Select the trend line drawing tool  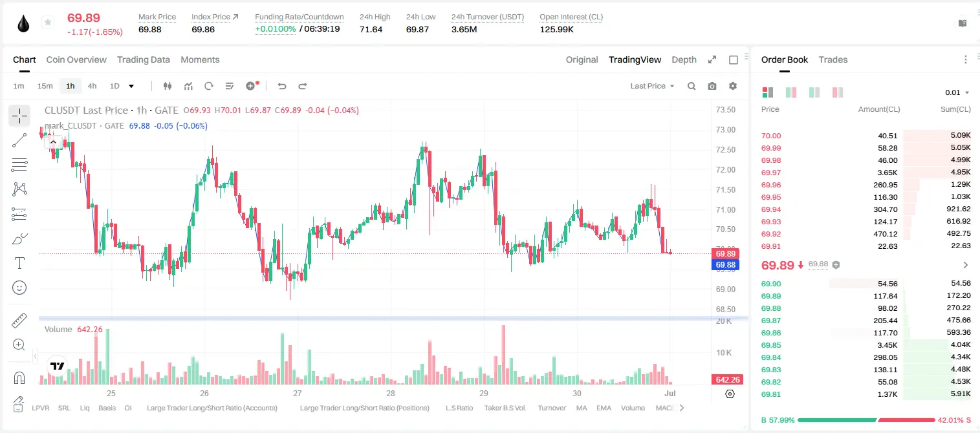pyautogui.click(x=19, y=140)
